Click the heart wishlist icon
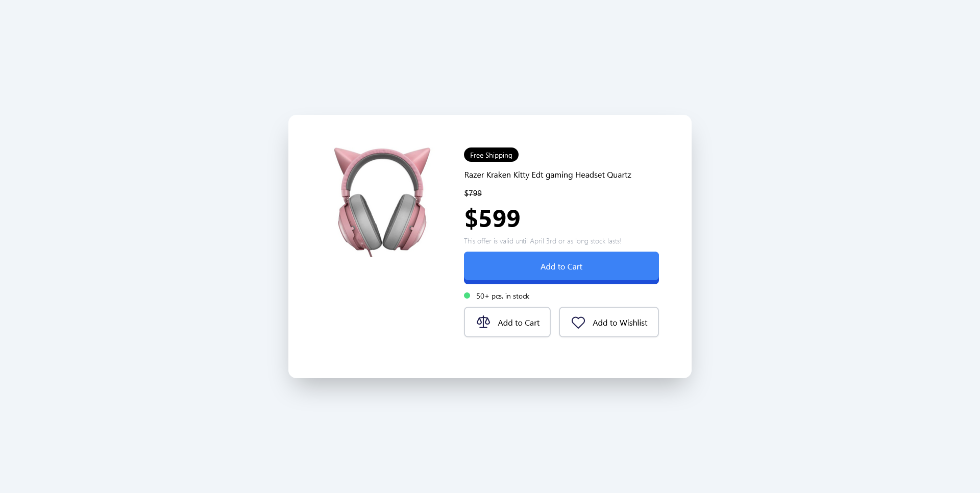980x493 pixels. (578, 323)
